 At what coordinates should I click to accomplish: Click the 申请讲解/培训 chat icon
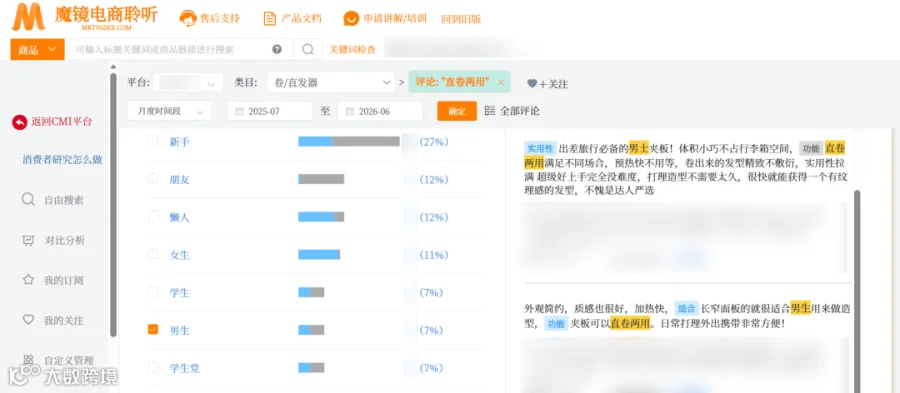point(351,18)
